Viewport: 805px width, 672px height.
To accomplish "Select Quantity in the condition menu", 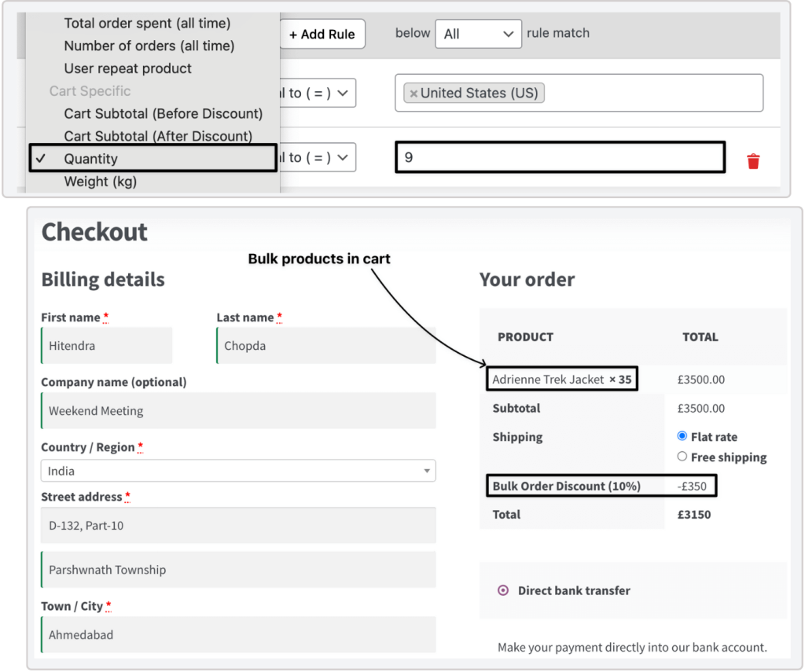I will pyautogui.click(x=91, y=159).
